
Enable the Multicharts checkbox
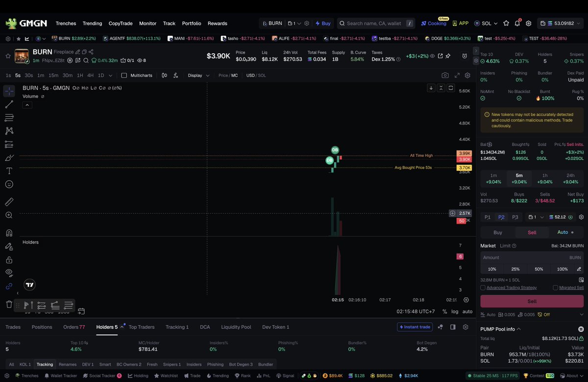(x=124, y=76)
